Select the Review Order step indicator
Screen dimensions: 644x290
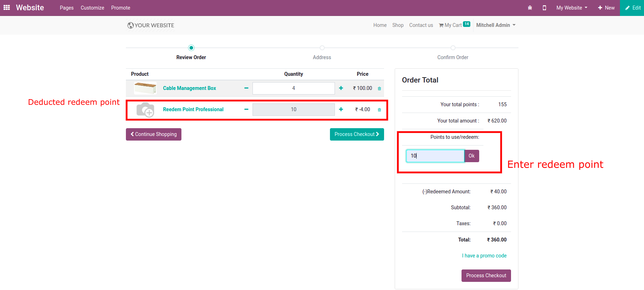191,48
